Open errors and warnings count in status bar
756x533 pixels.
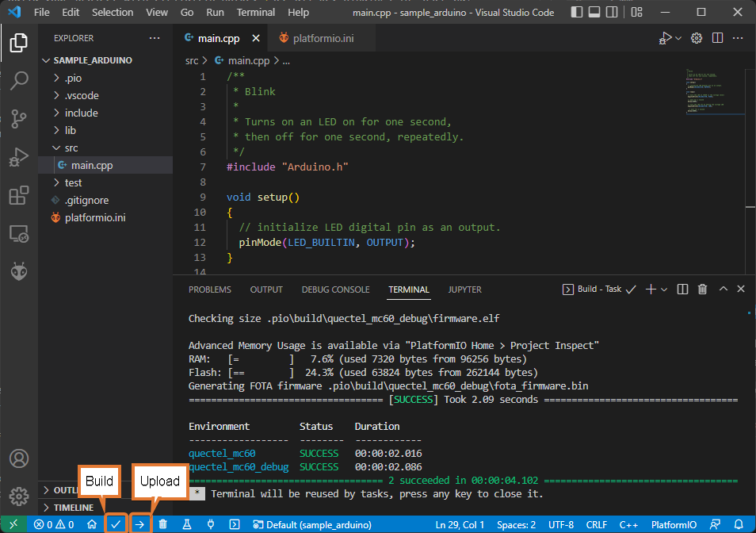54,524
